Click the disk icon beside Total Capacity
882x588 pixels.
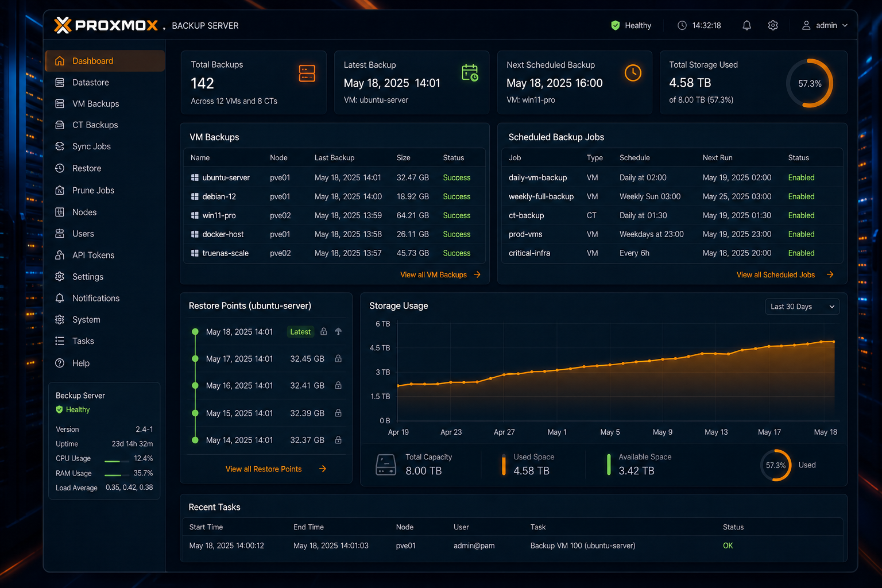pyautogui.click(x=386, y=465)
